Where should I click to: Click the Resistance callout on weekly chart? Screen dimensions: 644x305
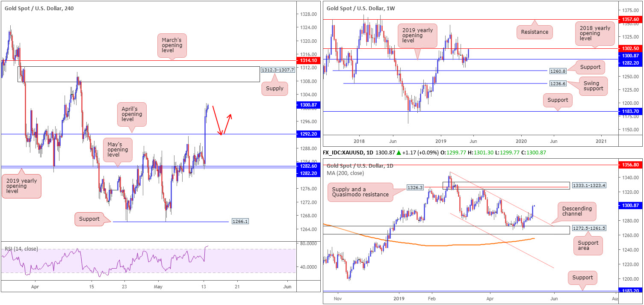coord(535,32)
